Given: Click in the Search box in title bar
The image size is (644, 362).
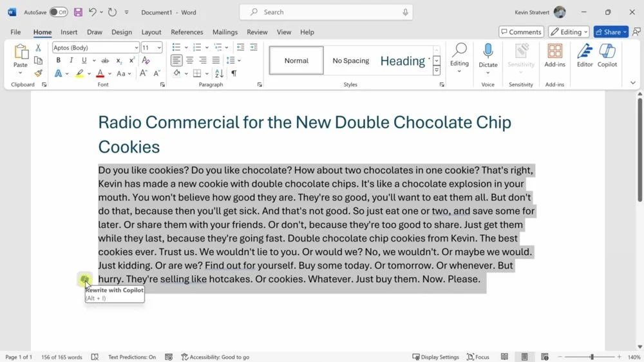Looking at the screenshot, I should click(x=326, y=12).
